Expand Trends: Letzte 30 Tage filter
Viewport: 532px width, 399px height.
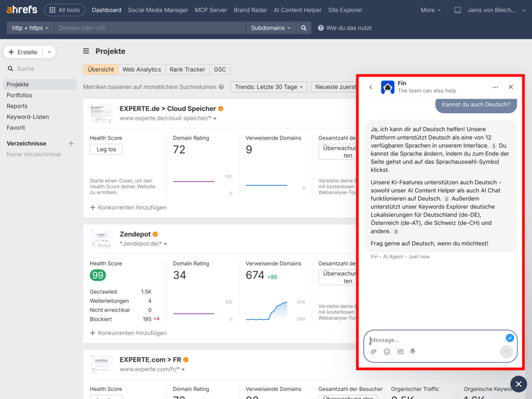point(269,87)
